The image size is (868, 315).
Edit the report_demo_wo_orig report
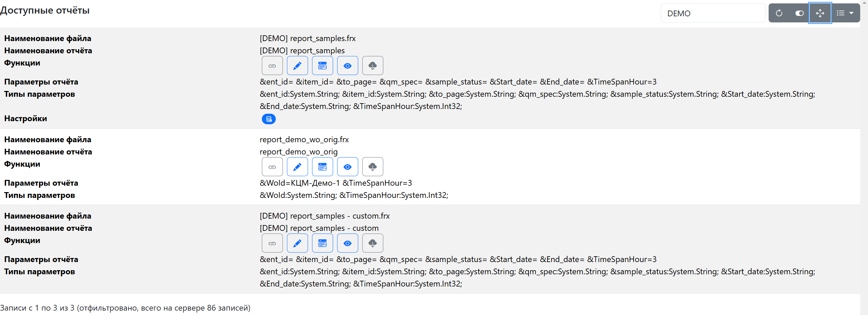pyautogui.click(x=297, y=167)
